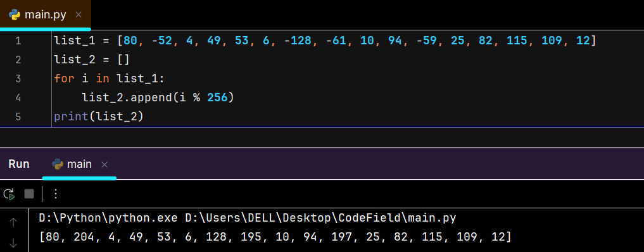
Task: Close the main run tab
Action: pos(104,165)
